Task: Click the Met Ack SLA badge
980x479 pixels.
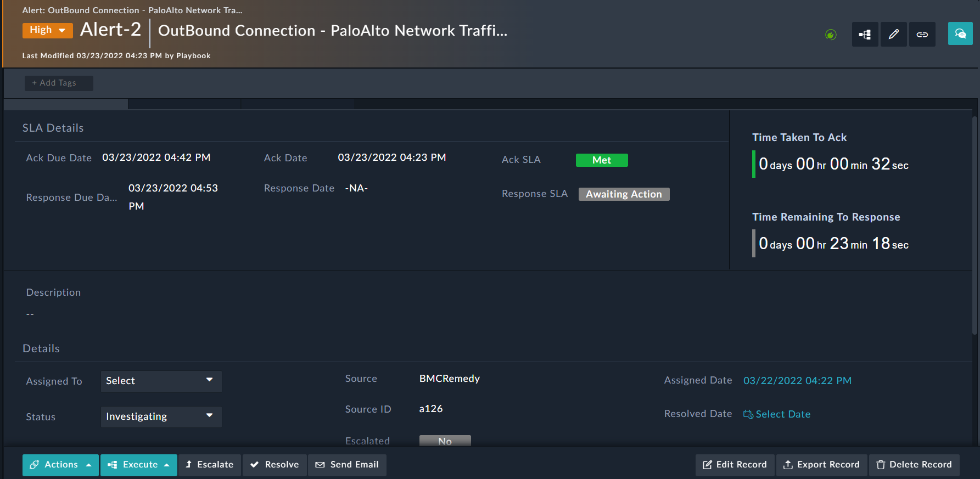Action: [x=602, y=160]
